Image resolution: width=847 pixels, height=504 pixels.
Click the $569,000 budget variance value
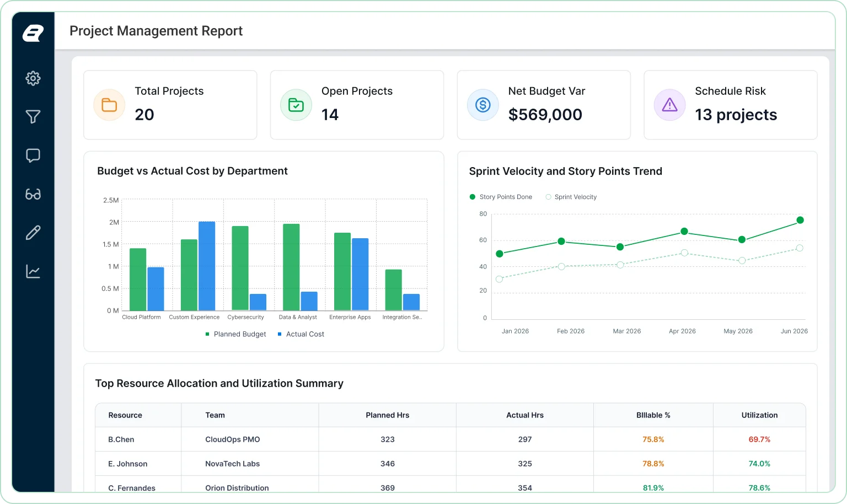(x=545, y=115)
